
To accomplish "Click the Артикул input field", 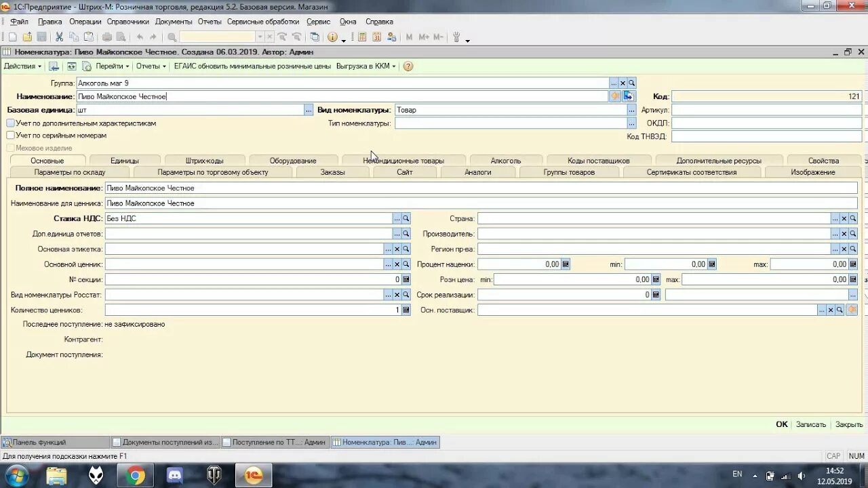I will [x=766, y=110].
